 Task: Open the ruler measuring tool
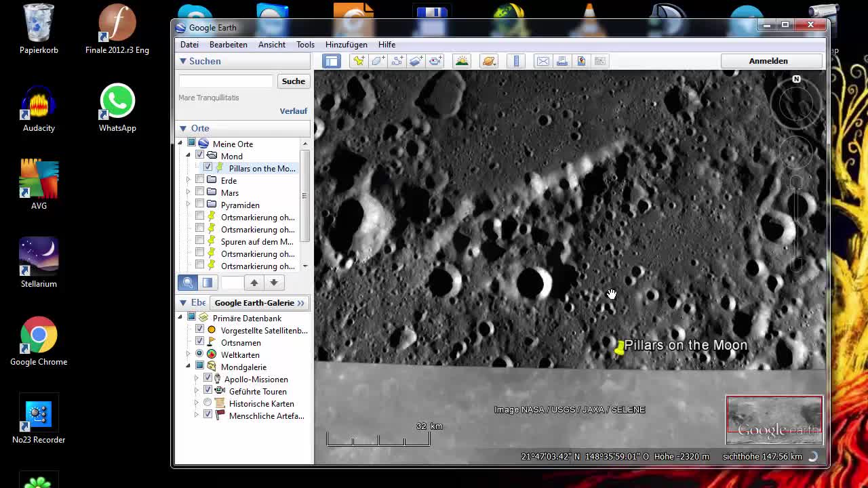(516, 61)
